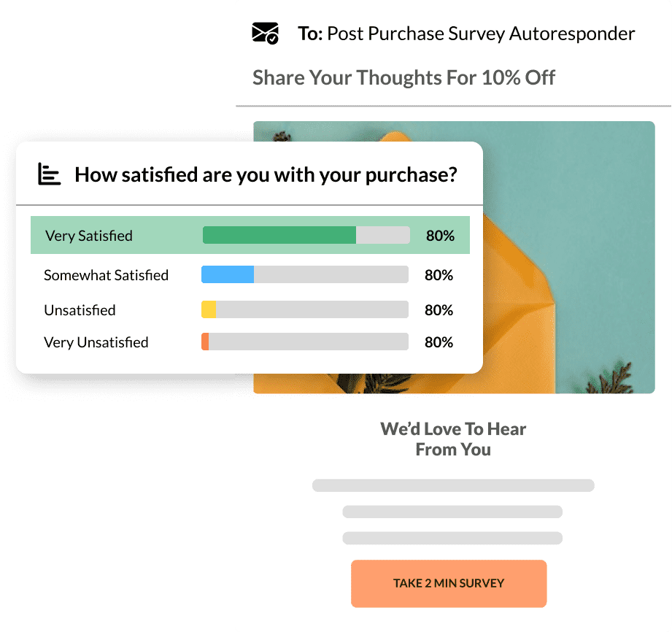Click the 80% value beside Very Satisfied
Viewport: 672px width, 632px height.
pos(440,236)
